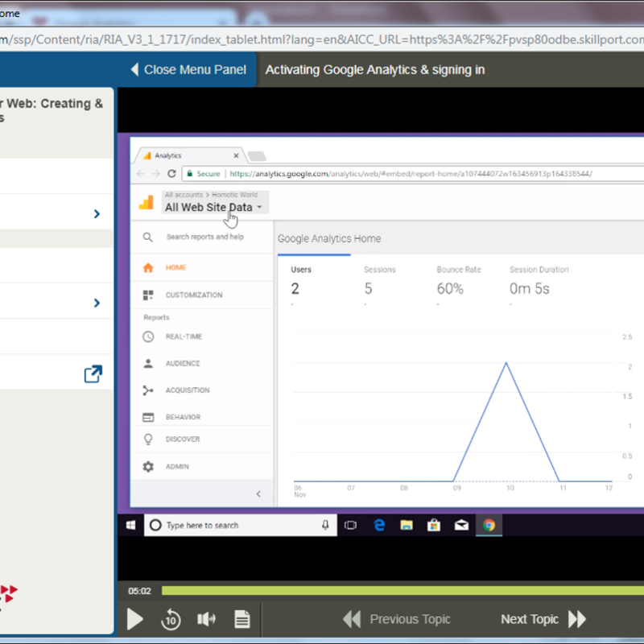Click the Activating Google Analytics title text
This screenshot has width=644, height=644.
pyautogui.click(x=374, y=70)
